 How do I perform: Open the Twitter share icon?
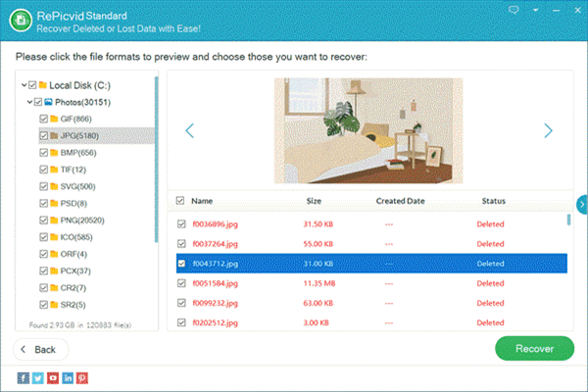tap(38, 377)
